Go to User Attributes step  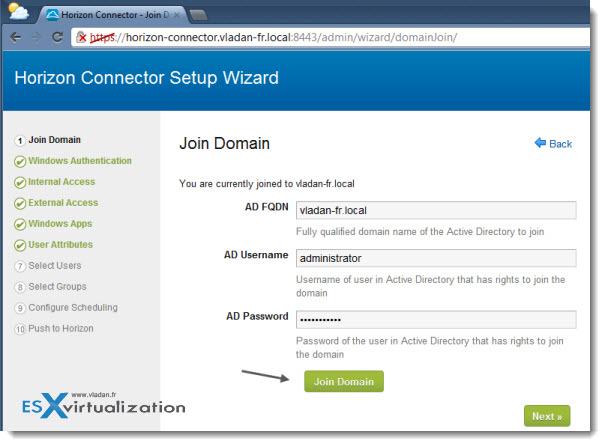click(61, 244)
